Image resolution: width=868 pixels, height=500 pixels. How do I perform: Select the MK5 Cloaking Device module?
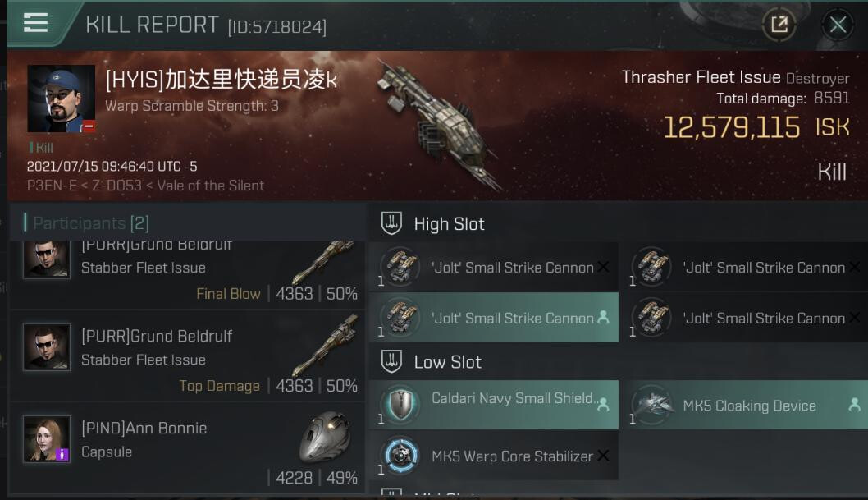[745, 405]
